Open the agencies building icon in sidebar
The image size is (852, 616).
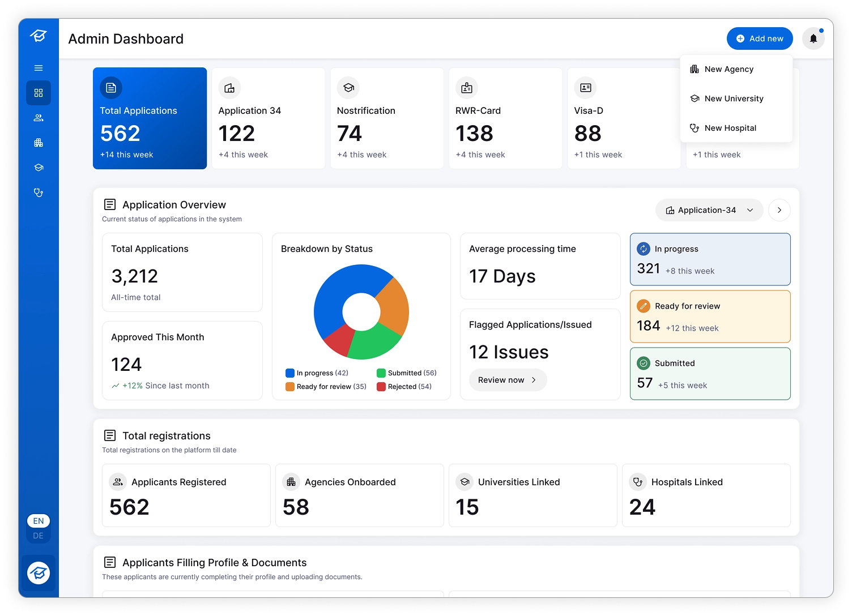tap(39, 143)
